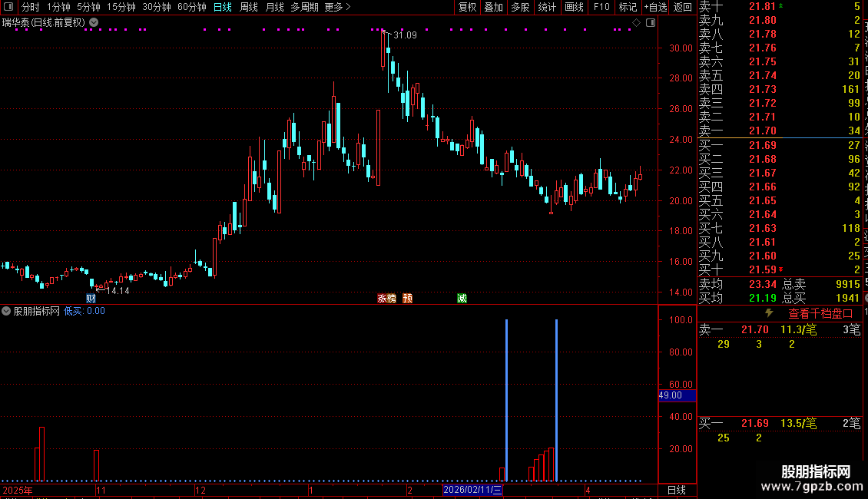Toggle the split-window icon above chart
Viewport: 868px width, 499px height.
(x=651, y=23)
